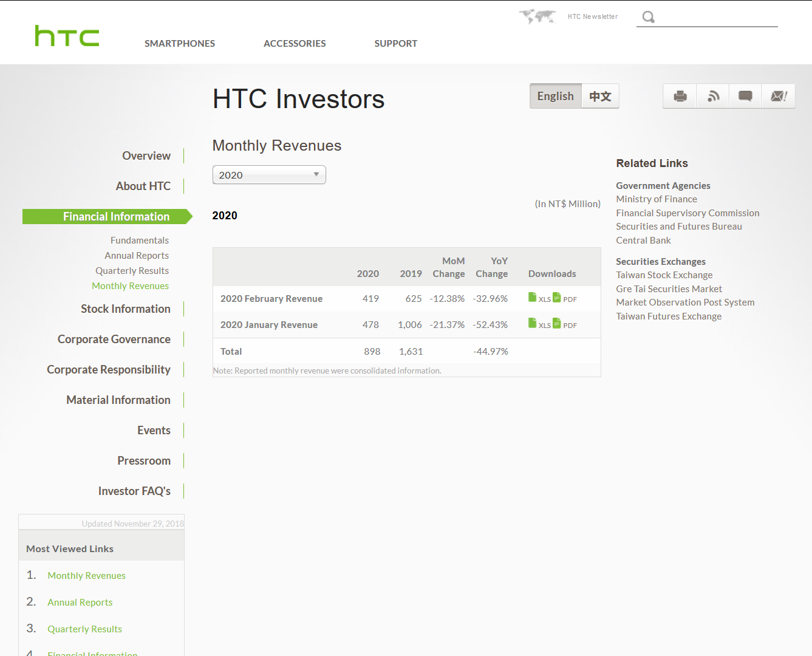Click the print page icon
This screenshot has height=656, width=812.
[680, 96]
